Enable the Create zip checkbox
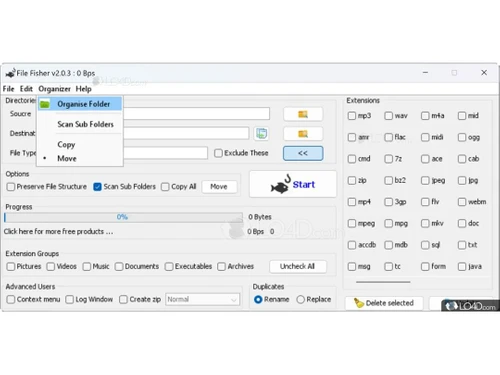 pyautogui.click(x=123, y=299)
